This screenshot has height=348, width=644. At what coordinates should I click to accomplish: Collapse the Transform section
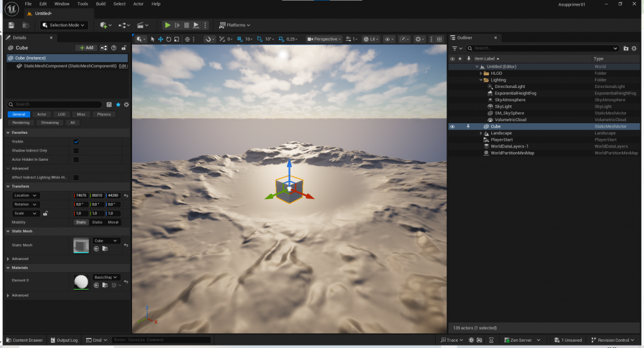pyautogui.click(x=8, y=187)
